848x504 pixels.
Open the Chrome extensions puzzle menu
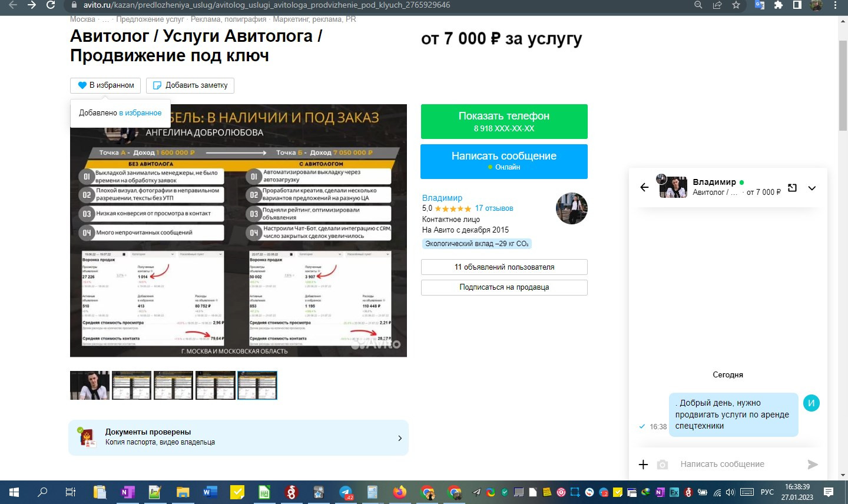(779, 5)
